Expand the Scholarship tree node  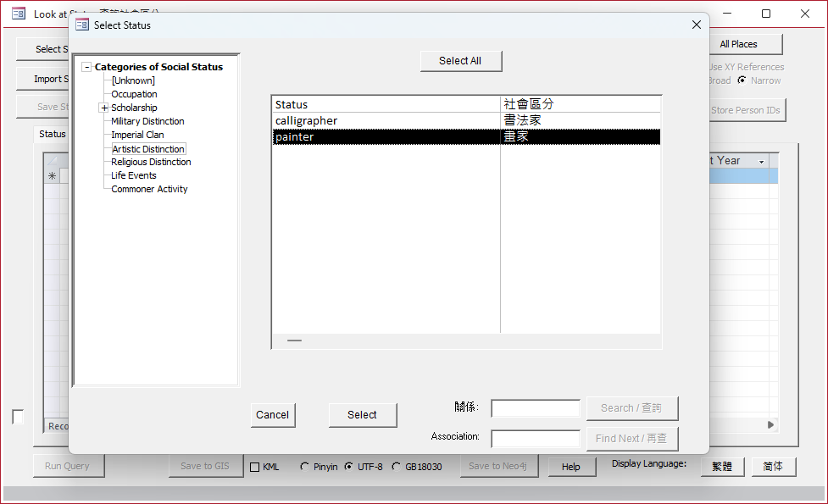click(x=104, y=108)
